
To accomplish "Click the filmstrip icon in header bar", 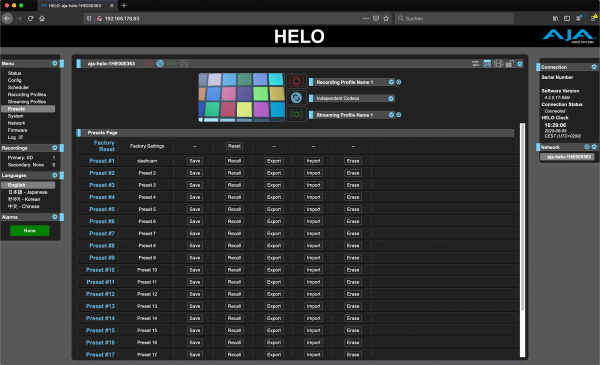I will (498, 64).
